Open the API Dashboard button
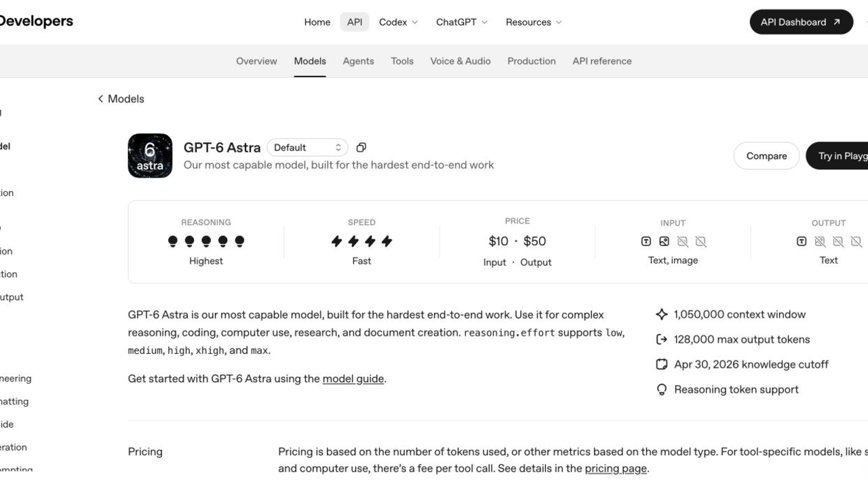Screen dimensions: 868x488 click(801, 22)
